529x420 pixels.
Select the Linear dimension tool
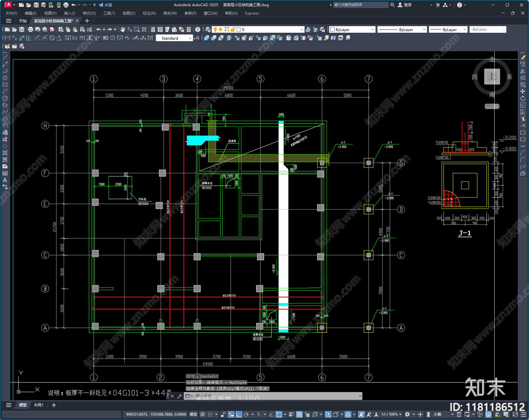7,38
